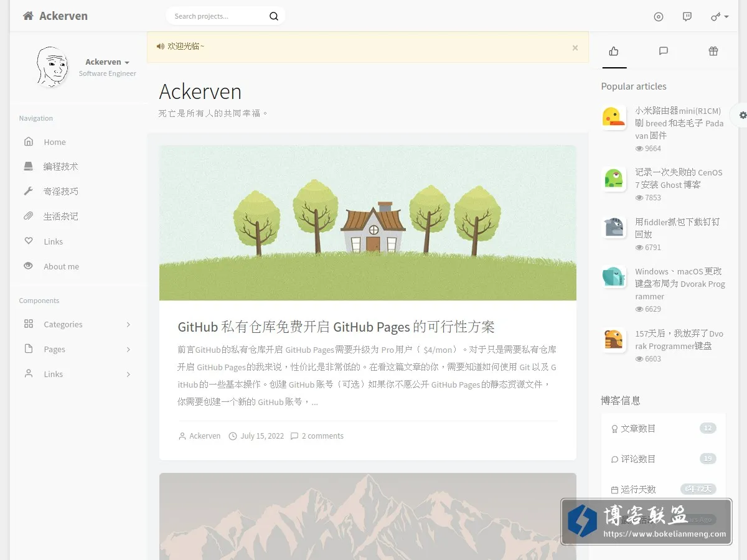The height and width of the screenshot is (560, 747).
Task: Click the gray rhino article thumbnail
Action: [x=614, y=228]
